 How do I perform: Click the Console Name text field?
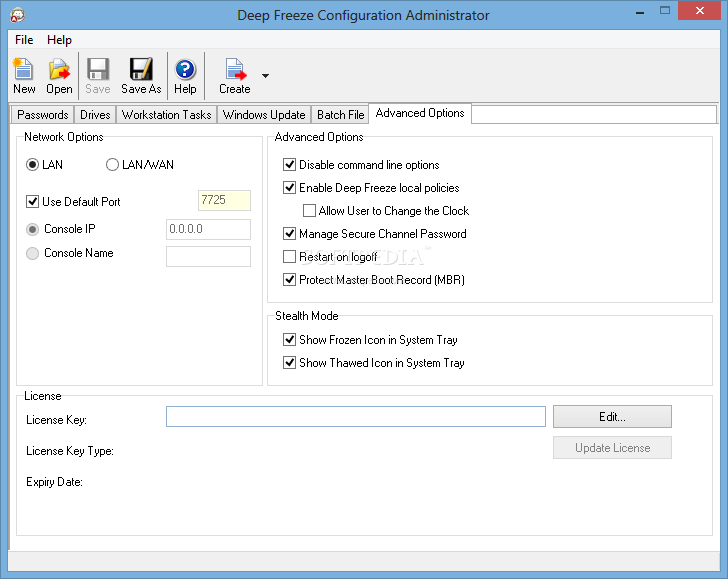click(208, 256)
